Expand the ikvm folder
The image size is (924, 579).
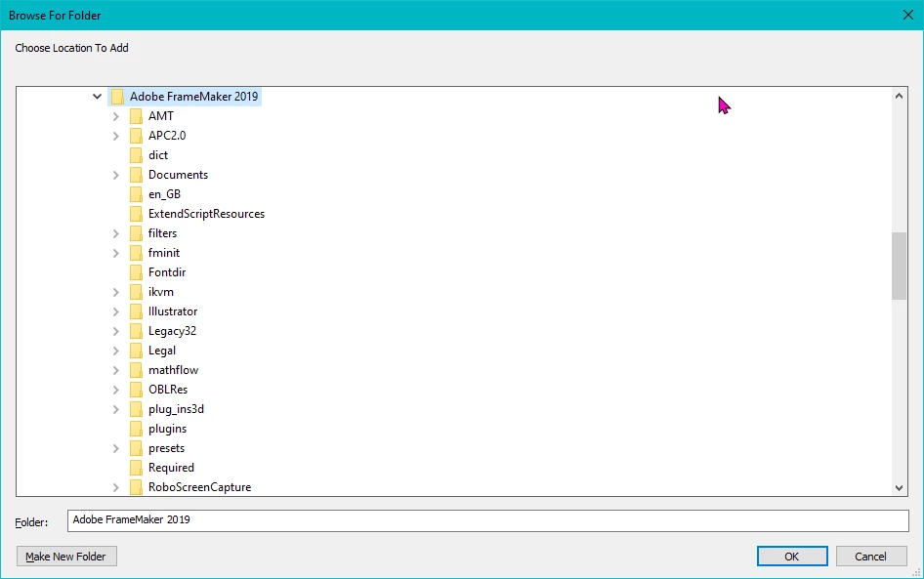[116, 292]
